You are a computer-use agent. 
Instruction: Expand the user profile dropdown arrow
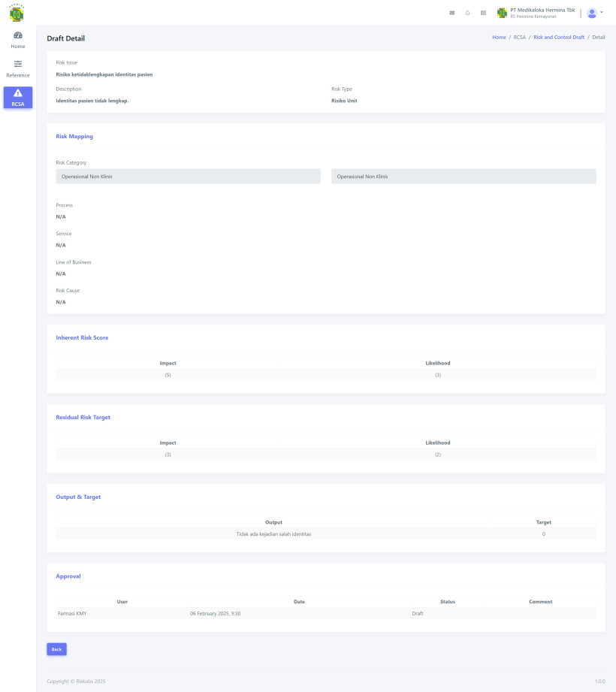pyautogui.click(x=602, y=12)
